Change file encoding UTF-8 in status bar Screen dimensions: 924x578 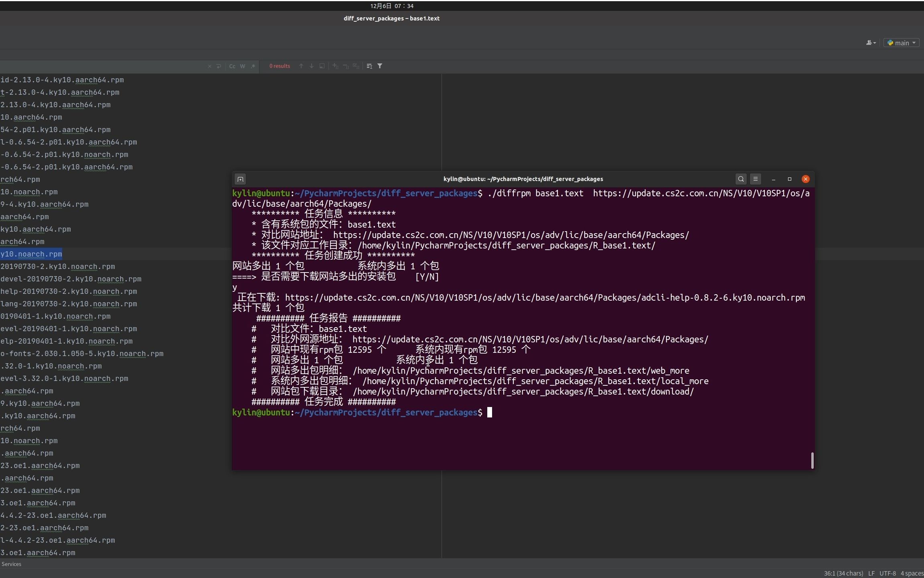[888, 573]
